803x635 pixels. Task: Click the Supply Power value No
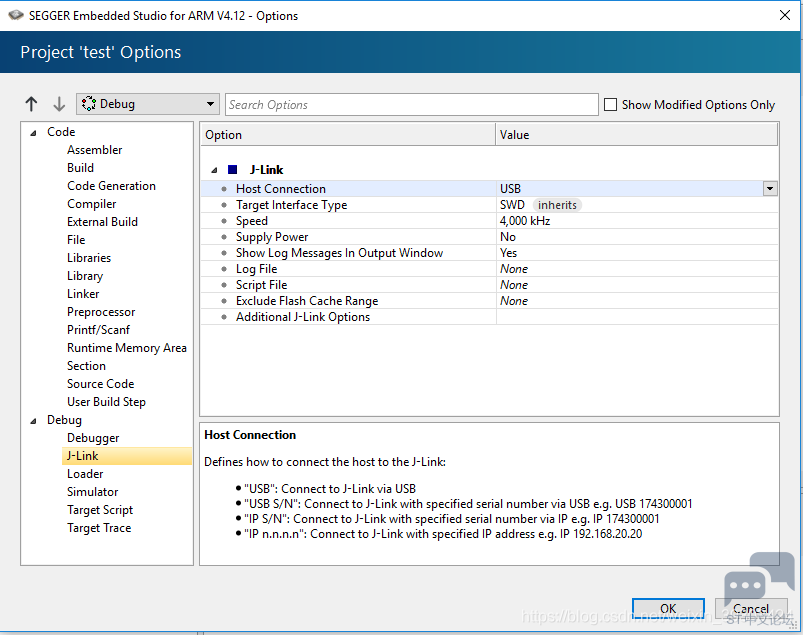(508, 237)
